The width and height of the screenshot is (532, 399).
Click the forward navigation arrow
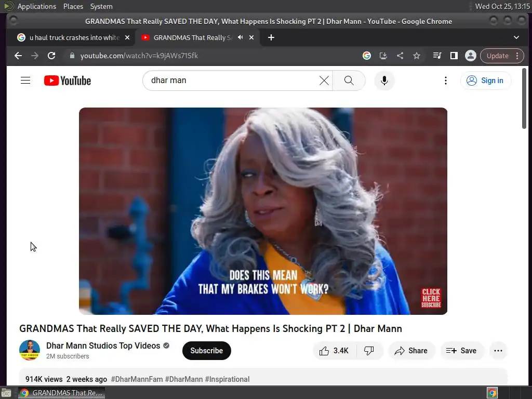click(35, 56)
